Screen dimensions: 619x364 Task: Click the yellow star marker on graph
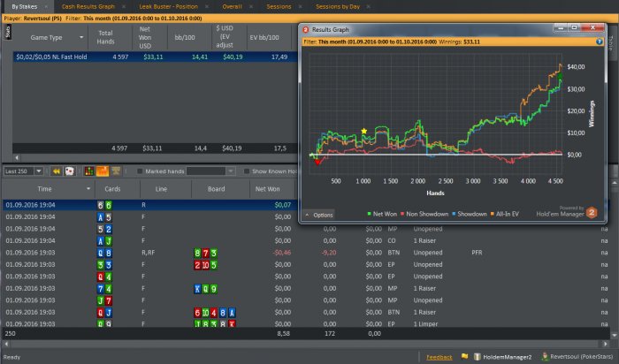click(x=364, y=132)
